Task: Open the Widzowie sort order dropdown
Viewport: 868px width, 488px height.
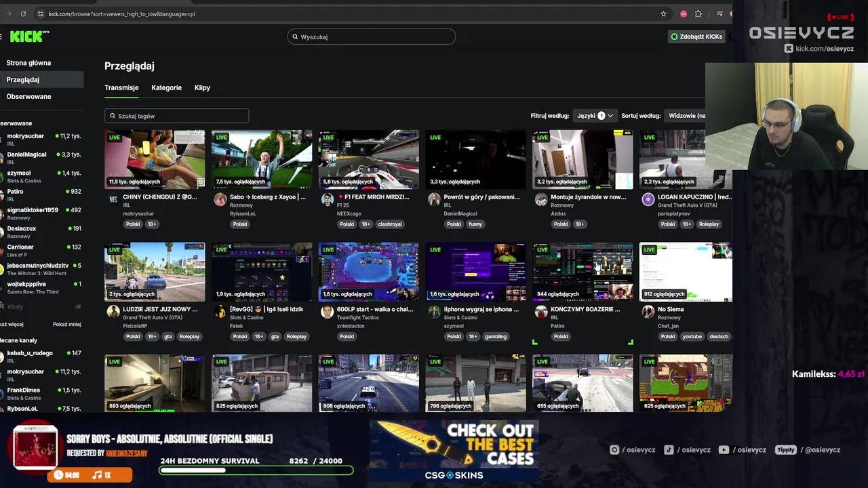Action: (686, 116)
